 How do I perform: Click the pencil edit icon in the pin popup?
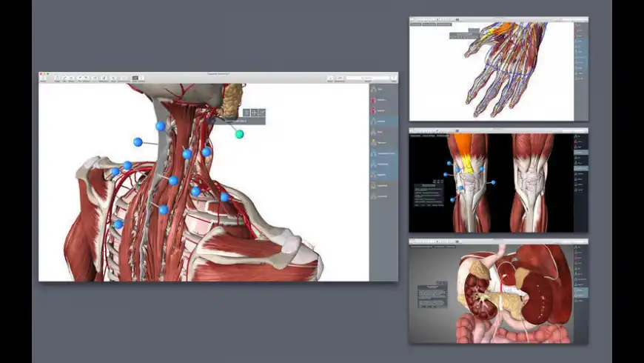coord(261,112)
